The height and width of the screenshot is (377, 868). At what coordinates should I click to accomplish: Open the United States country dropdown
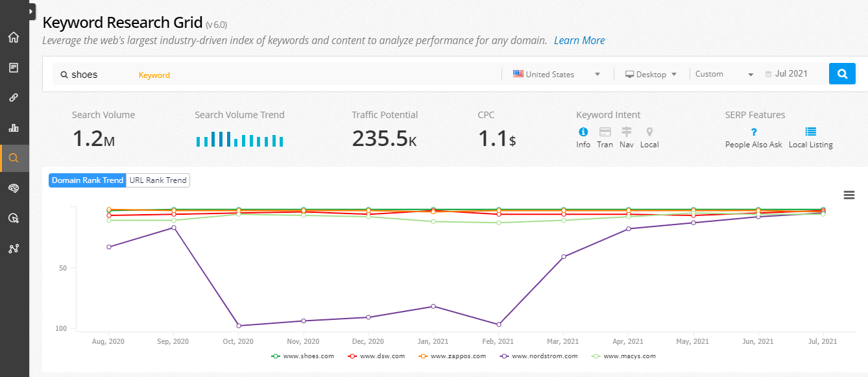557,75
